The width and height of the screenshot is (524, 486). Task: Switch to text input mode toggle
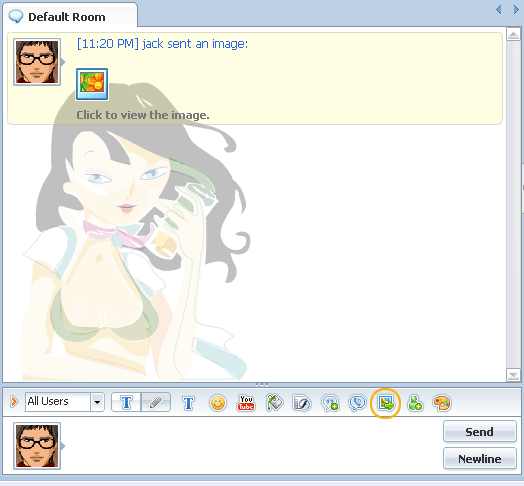[x=126, y=402]
